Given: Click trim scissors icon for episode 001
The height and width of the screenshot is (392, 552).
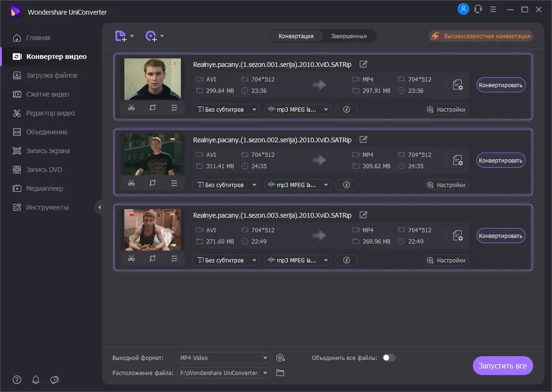Looking at the screenshot, I should [x=131, y=108].
